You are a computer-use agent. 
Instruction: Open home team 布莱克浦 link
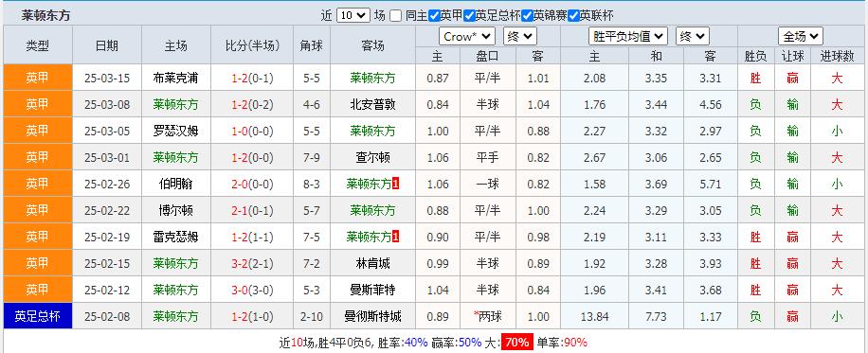coord(175,78)
